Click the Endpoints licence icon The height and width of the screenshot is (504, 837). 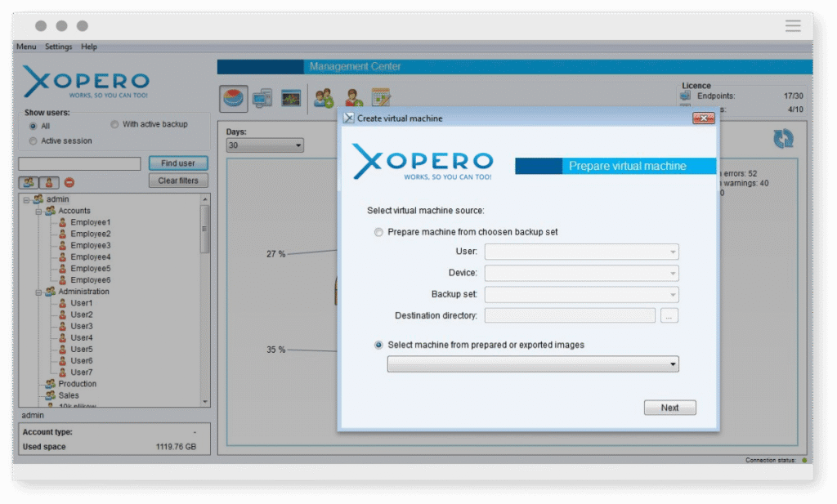tap(686, 96)
